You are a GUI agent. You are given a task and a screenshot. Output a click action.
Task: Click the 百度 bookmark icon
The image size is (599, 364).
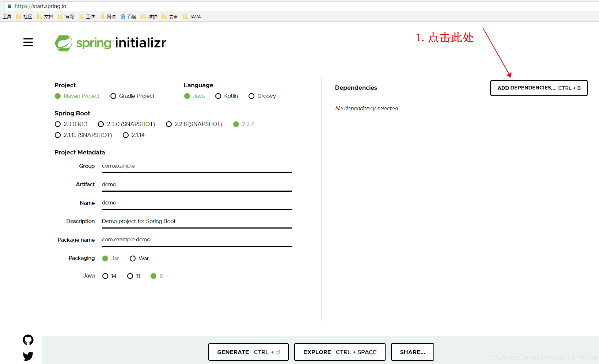[x=122, y=16]
